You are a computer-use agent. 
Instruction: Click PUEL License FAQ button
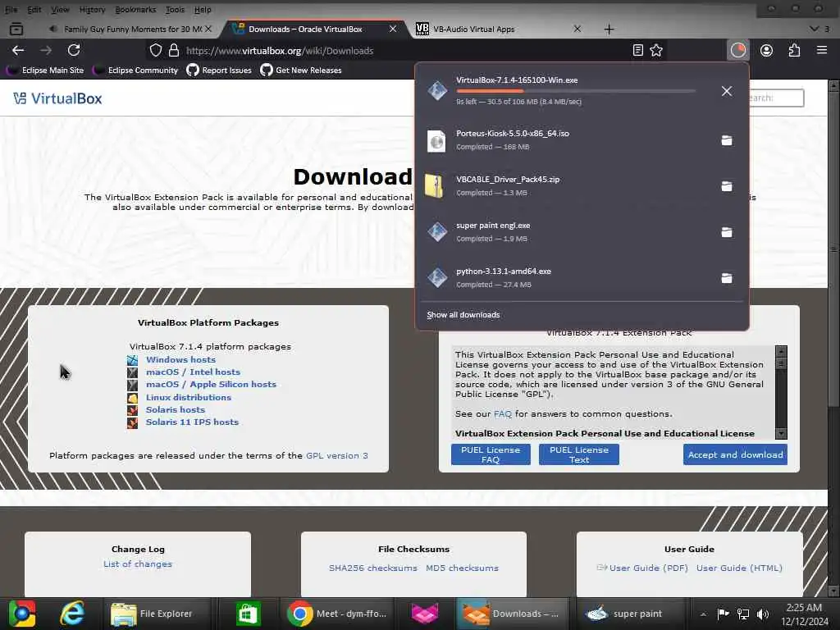point(491,454)
